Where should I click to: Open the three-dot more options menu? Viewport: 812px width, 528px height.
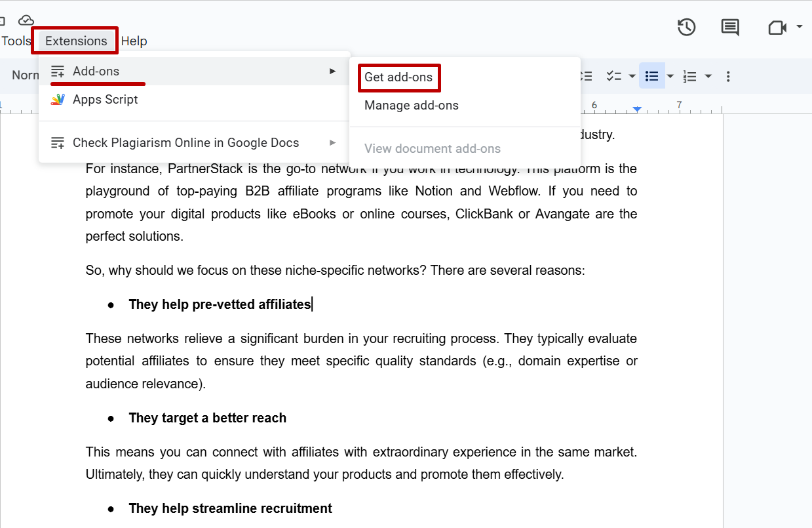pos(728,76)
